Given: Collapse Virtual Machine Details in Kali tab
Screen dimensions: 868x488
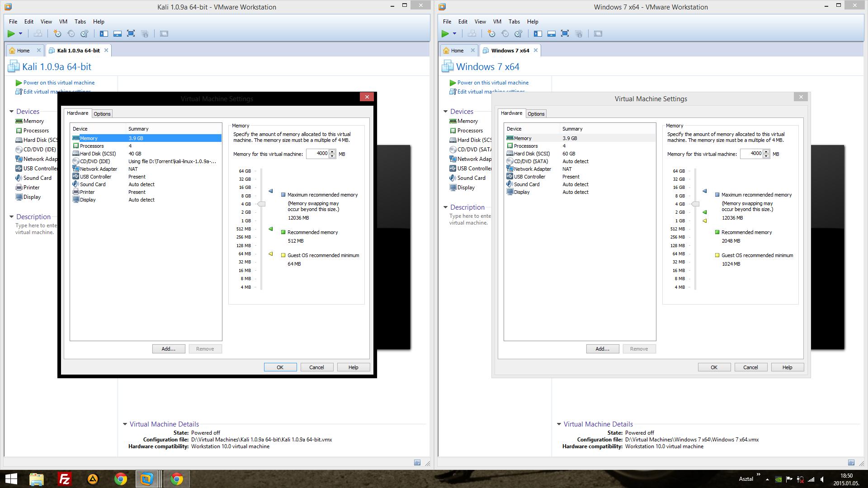Looking at the screenshot, I should pyautogui.click(x=125, y=424).
